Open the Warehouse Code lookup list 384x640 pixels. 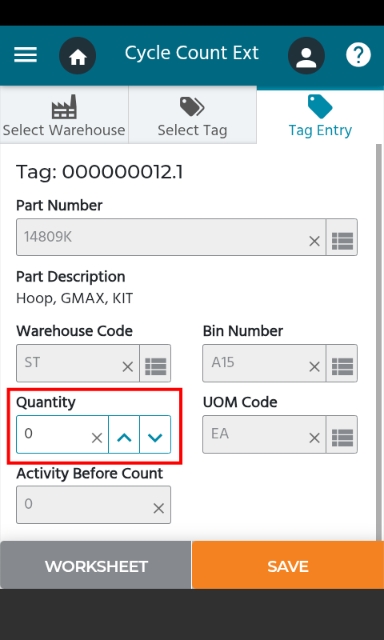coord(155,363)
